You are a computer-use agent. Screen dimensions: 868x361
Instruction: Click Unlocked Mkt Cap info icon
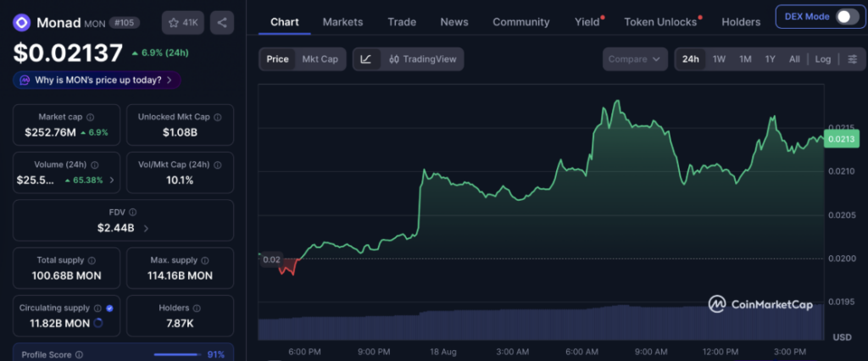(x=218, y=118)
